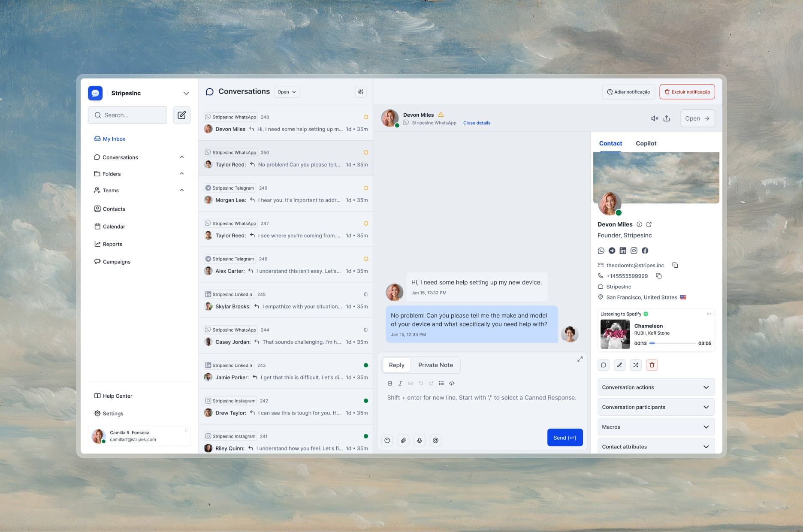Viewport: 803px width, 532px height.
Task: Click the mention @ icon
Action: (x=435, y=440)
